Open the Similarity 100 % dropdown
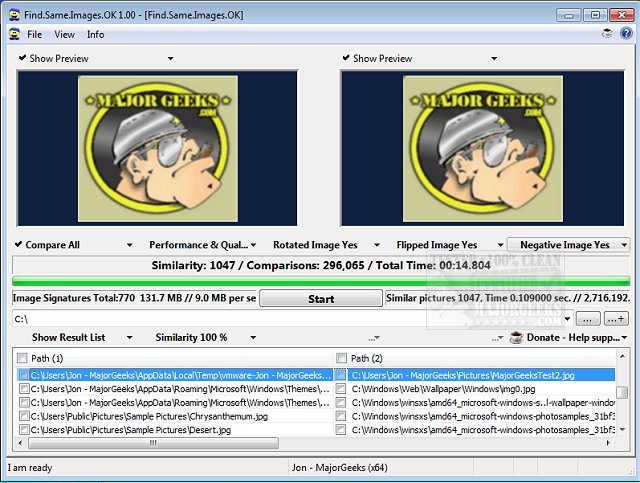Image resolution: width=640 pixels, height=483 pixels. (205, 338)
